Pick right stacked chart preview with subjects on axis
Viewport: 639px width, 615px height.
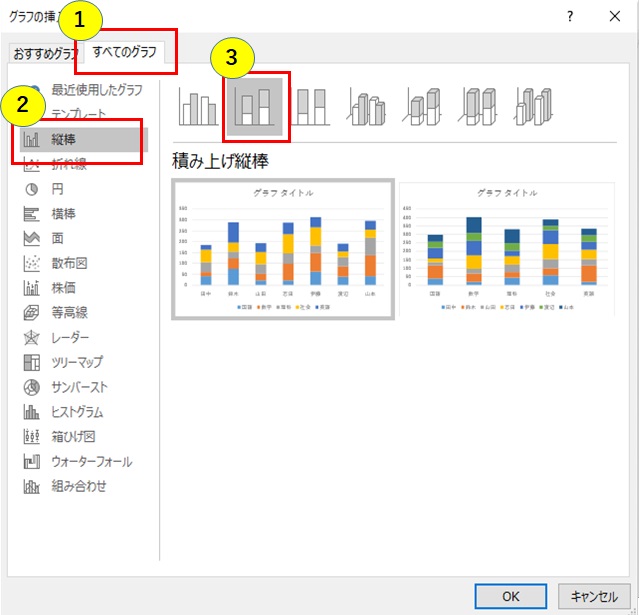coord(507,249)
